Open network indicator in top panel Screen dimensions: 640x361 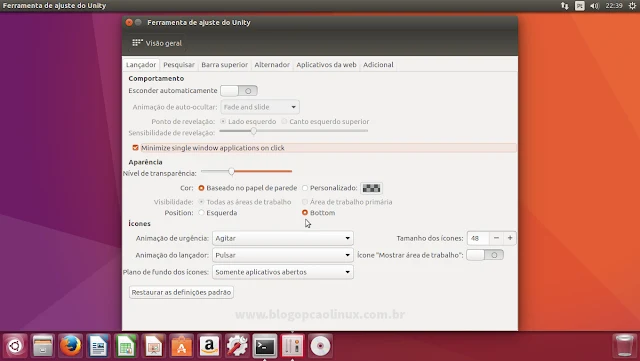pyautogui.click(x=564, y=6)
